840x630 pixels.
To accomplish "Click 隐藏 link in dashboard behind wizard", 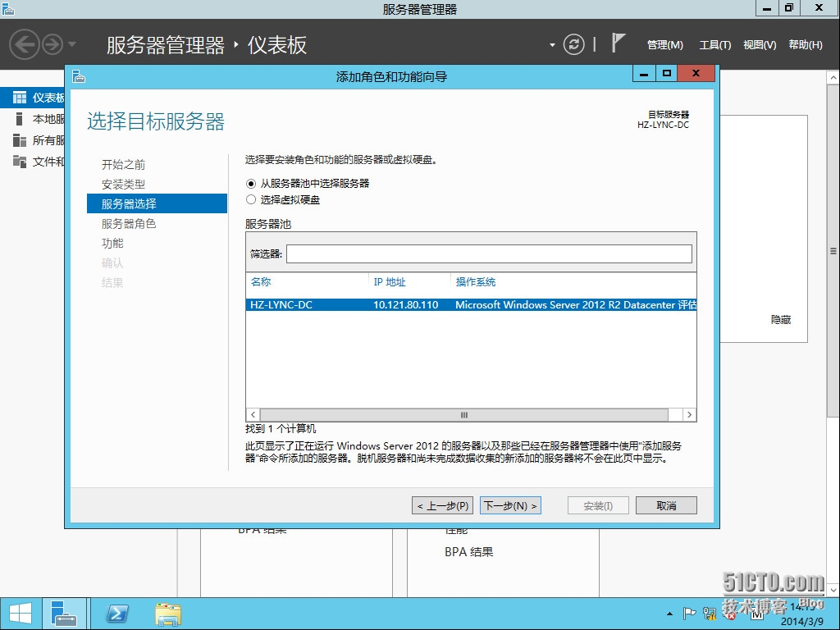I will click(x=781, y=320).
